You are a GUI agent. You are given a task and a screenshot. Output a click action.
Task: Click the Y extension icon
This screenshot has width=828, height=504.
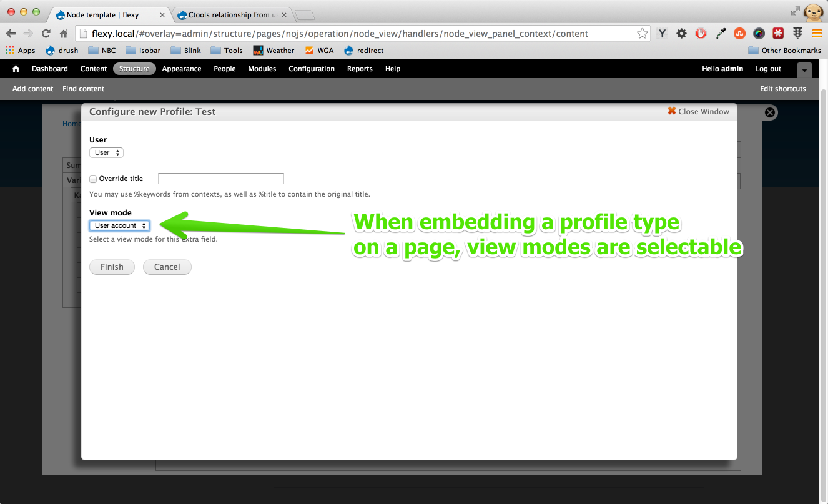coord(663,34)
